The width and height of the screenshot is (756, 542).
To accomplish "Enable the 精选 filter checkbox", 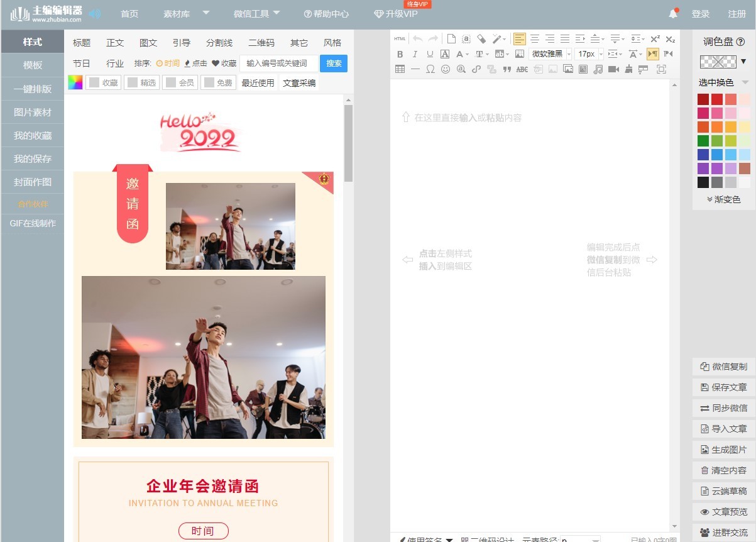I will [x=133, y=82].
